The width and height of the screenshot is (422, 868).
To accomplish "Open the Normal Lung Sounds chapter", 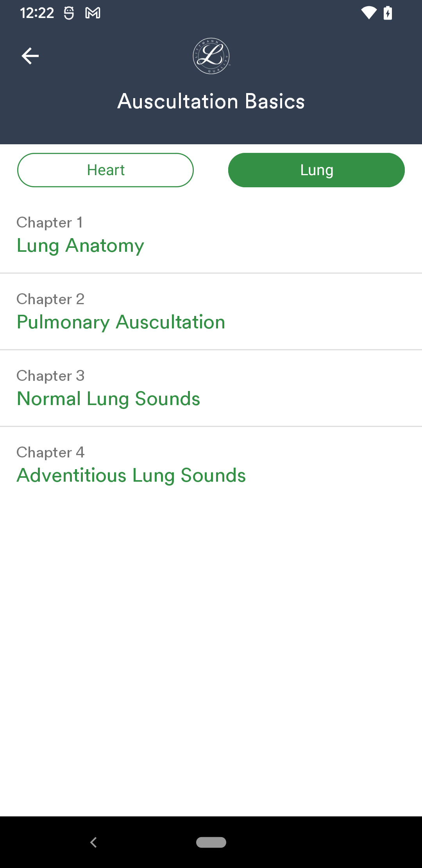I will click(x=211, y=388).
